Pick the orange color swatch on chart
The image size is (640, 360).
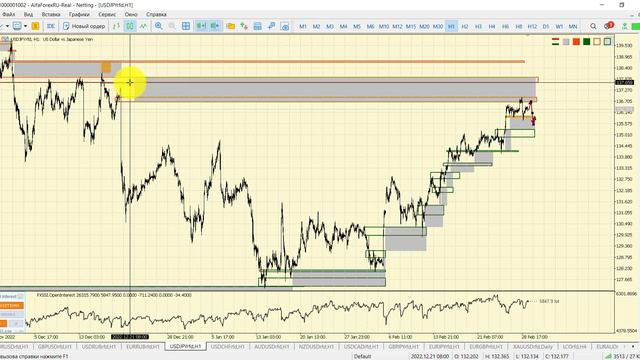576,42
